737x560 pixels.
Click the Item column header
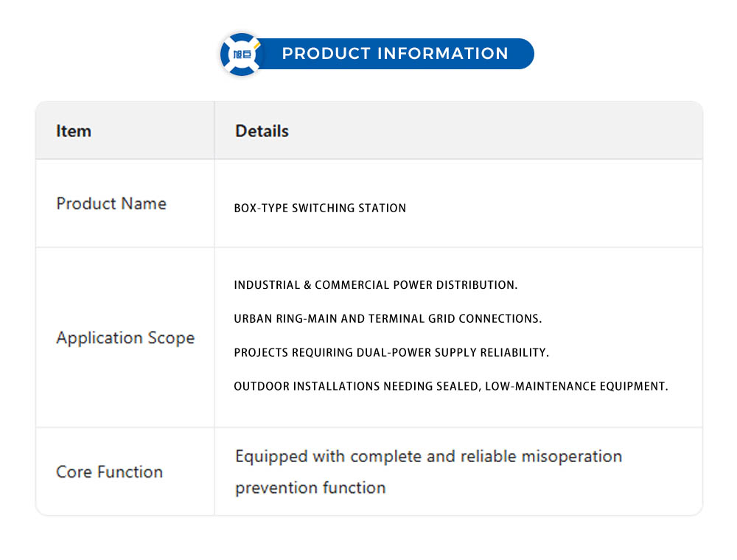[74, 131]
